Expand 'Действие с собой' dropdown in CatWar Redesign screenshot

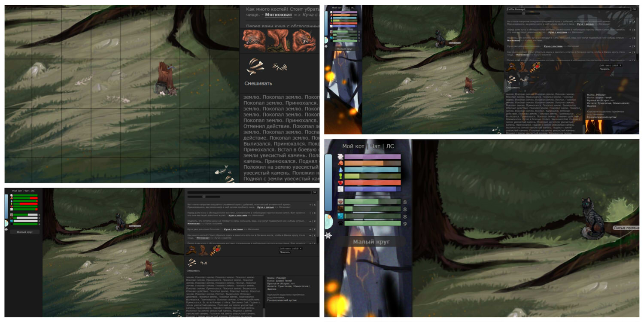(610, 65)
